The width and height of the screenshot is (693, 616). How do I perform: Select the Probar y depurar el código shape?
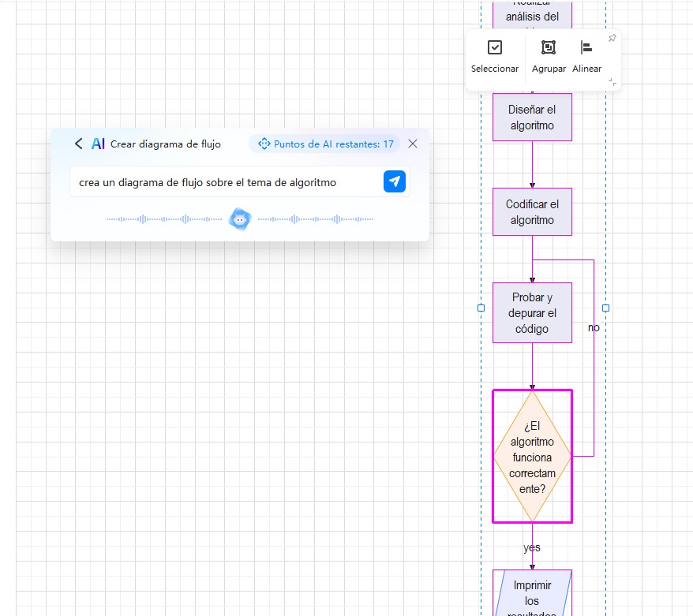532,313
